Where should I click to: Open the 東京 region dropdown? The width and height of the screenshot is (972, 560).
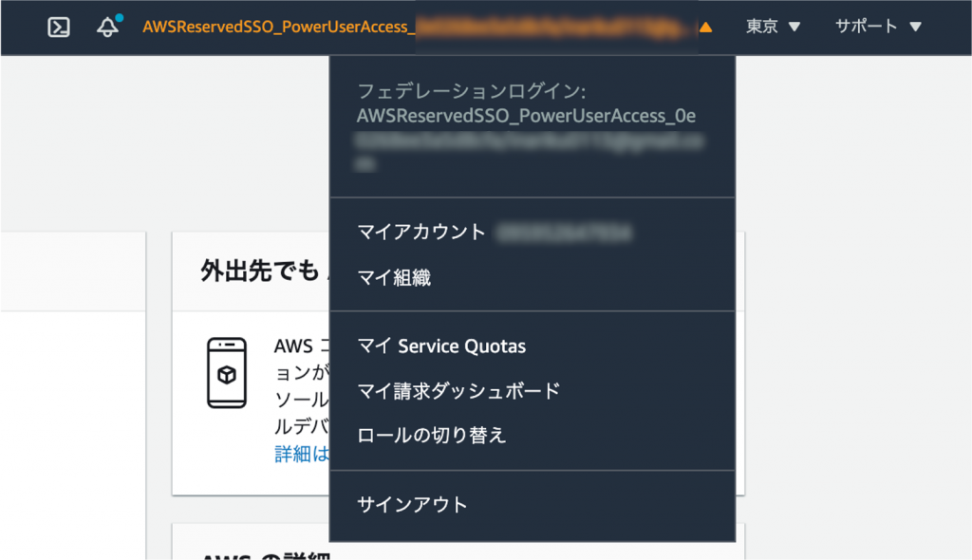773,27
